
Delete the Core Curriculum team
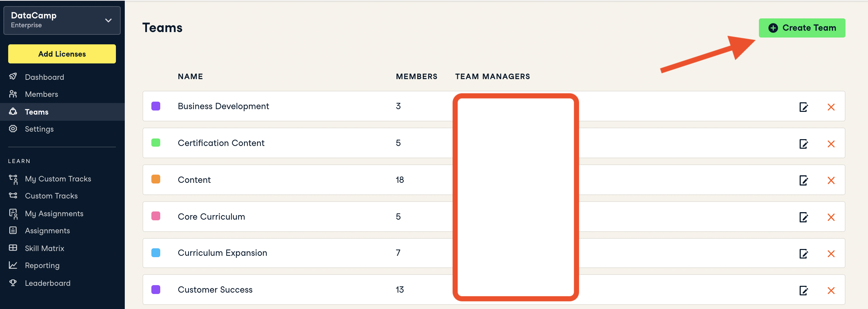click(x=831, y=217)
